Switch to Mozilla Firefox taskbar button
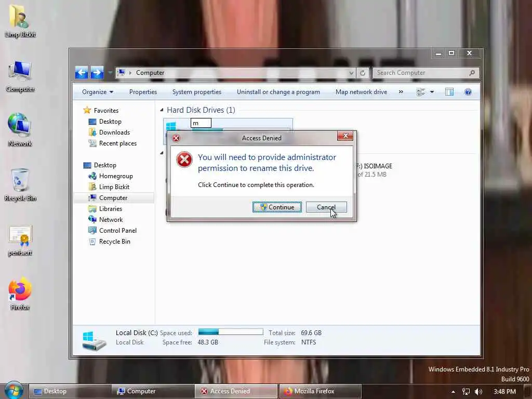This screenshot has width=532, height=399. click(x=320, y=391)
